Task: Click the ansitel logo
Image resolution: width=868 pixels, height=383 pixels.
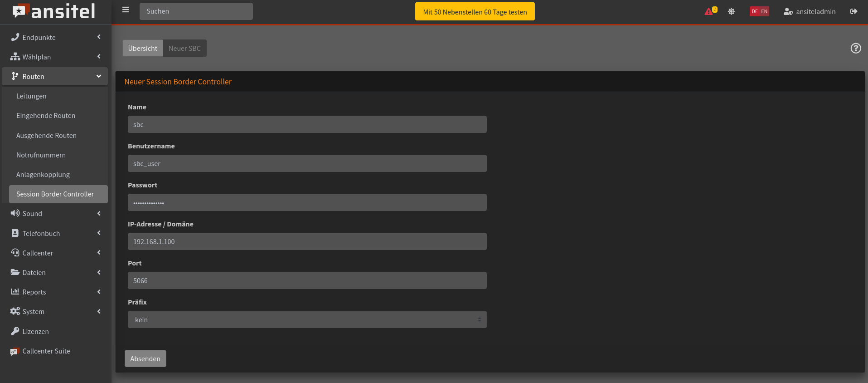Action: 54,11
